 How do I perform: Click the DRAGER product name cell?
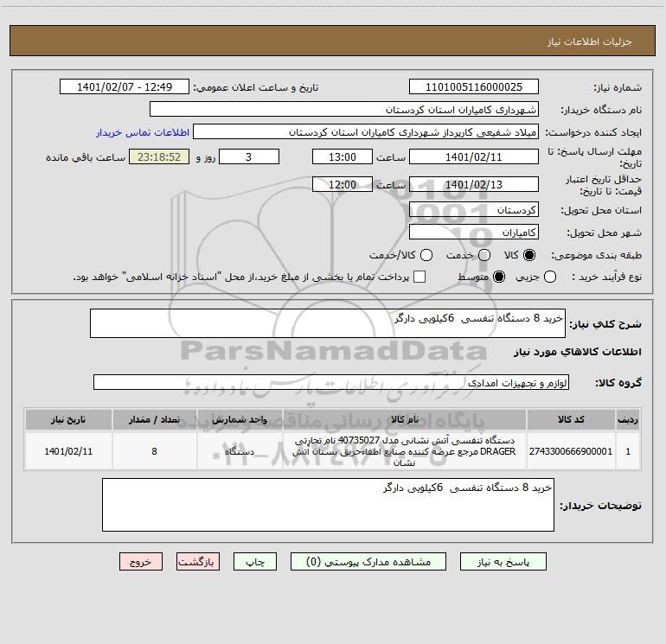pos(405,451)
